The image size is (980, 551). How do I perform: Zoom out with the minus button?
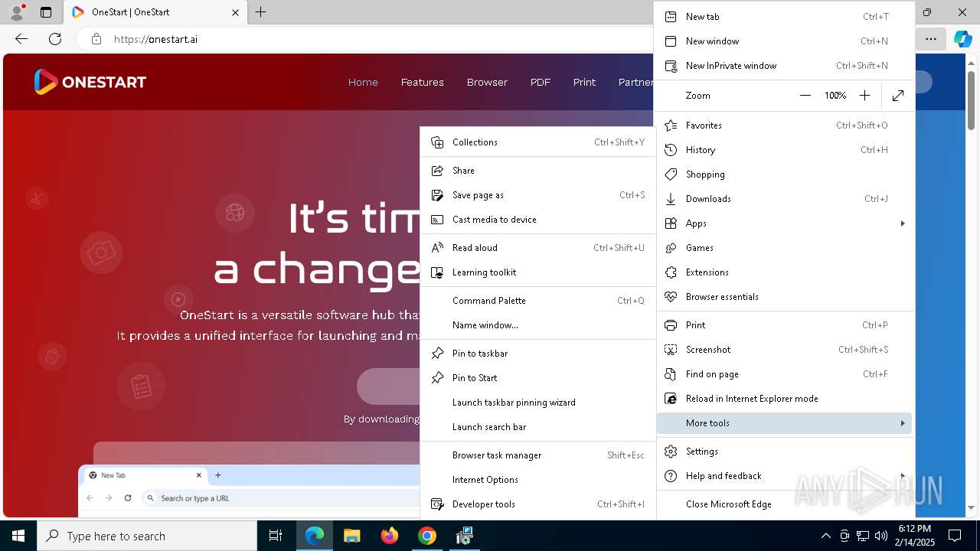(805, 96)
